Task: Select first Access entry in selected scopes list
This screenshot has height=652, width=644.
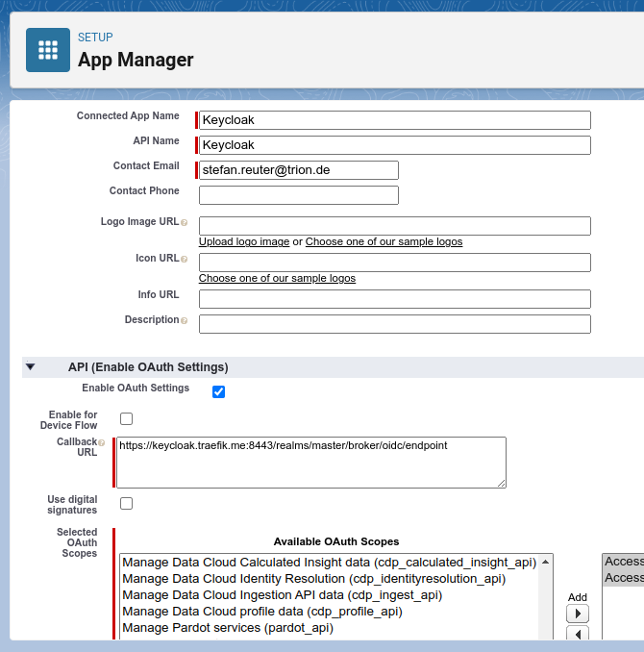Action: click(624, 562)
